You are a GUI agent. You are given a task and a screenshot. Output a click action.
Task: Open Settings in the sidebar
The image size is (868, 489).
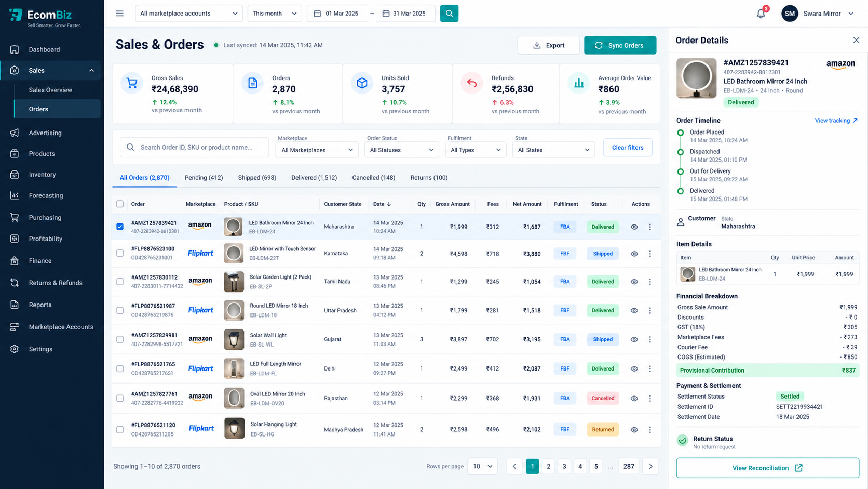(x=52, y=349)
